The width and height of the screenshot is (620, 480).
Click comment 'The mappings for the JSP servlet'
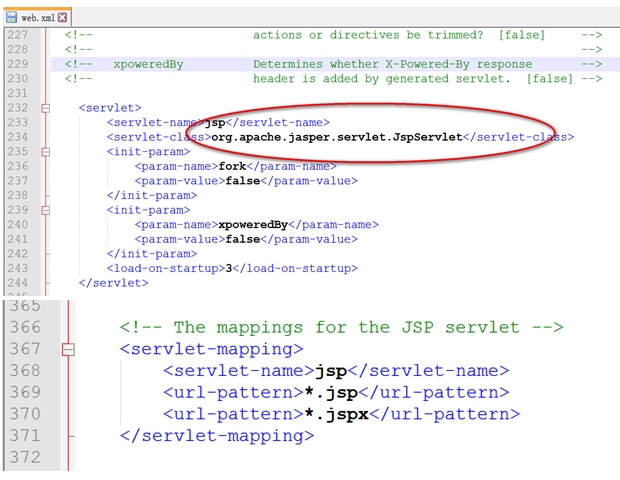tap(346, 327)
